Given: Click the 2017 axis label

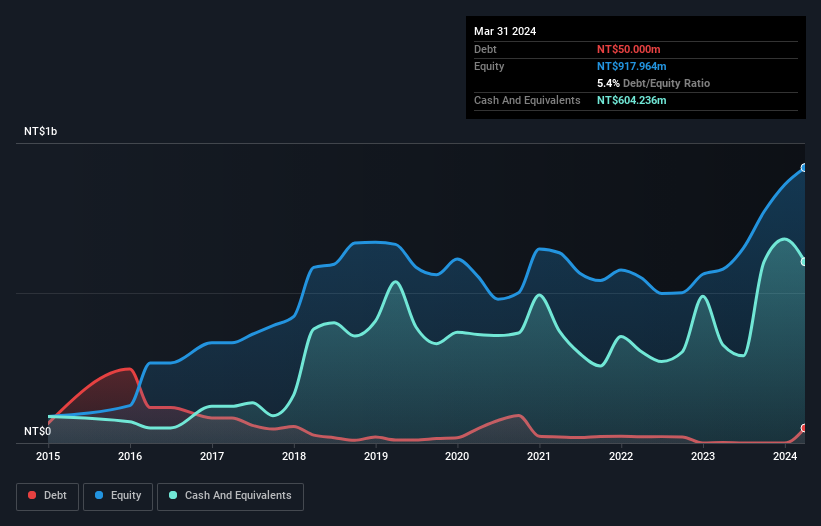Looking at the screenshot, I should pos(212,456).
